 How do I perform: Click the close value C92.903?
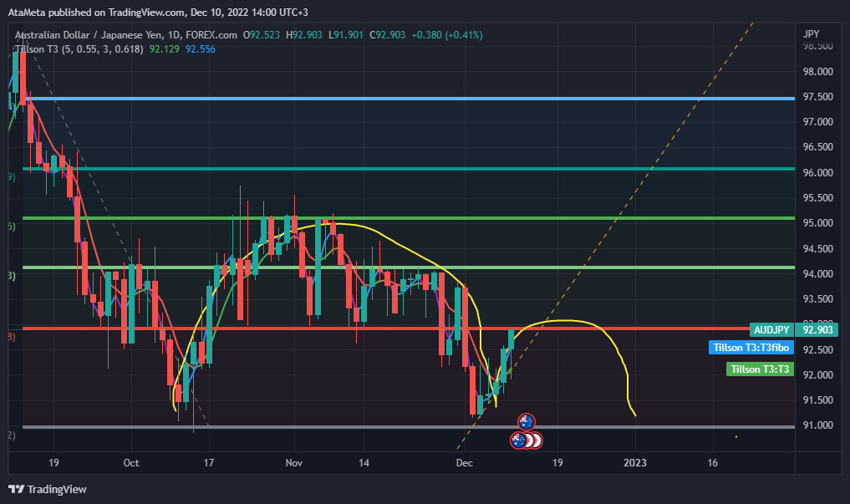pos(387,34)
